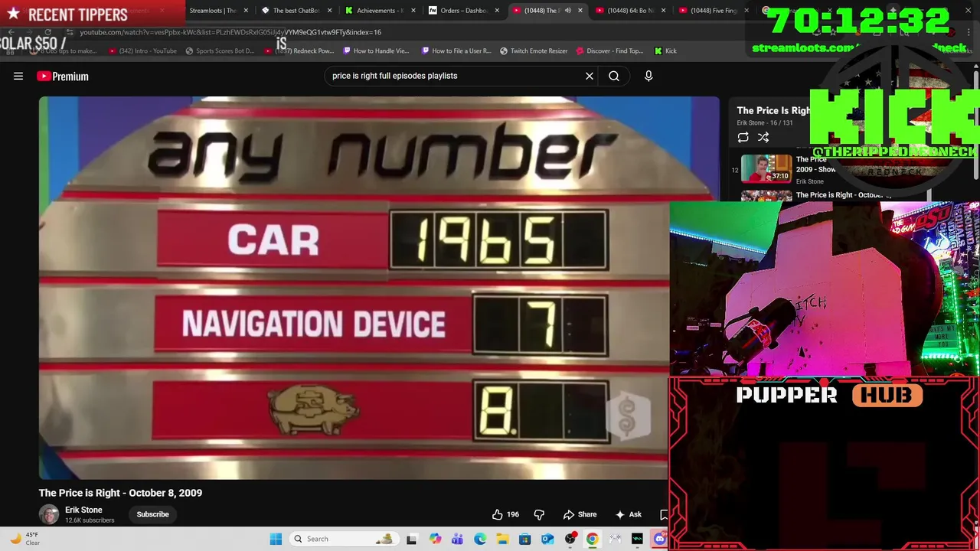This screenshot has height=551, width=980.
Task: Switch to the (10448) 64: Bo tab
Action: [625, 11]
